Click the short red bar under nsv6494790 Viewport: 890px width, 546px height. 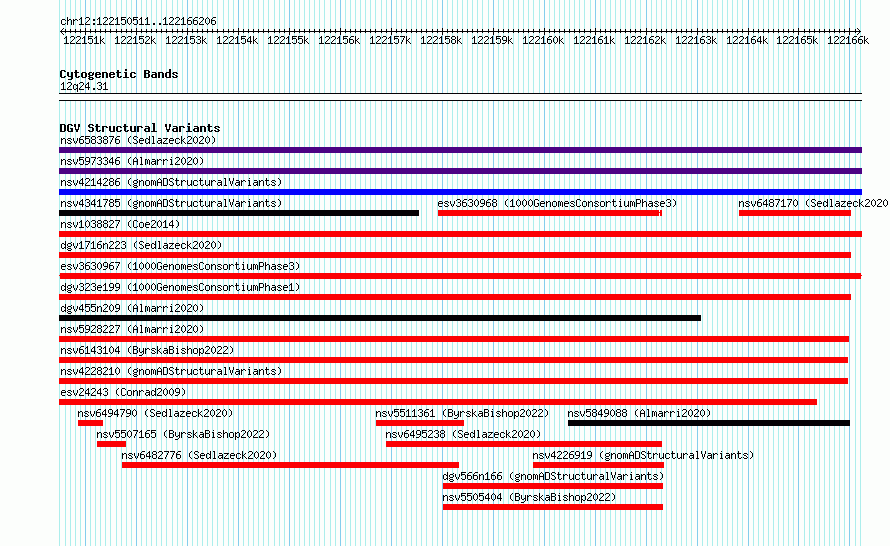point(90,423)
